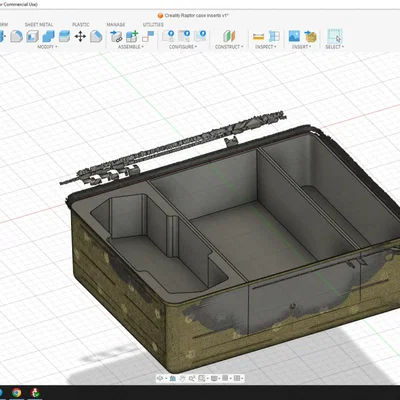The image size is (400, 400).
Task: Select the Move/Copy four-arrow tool
Action: click(80, 36)
